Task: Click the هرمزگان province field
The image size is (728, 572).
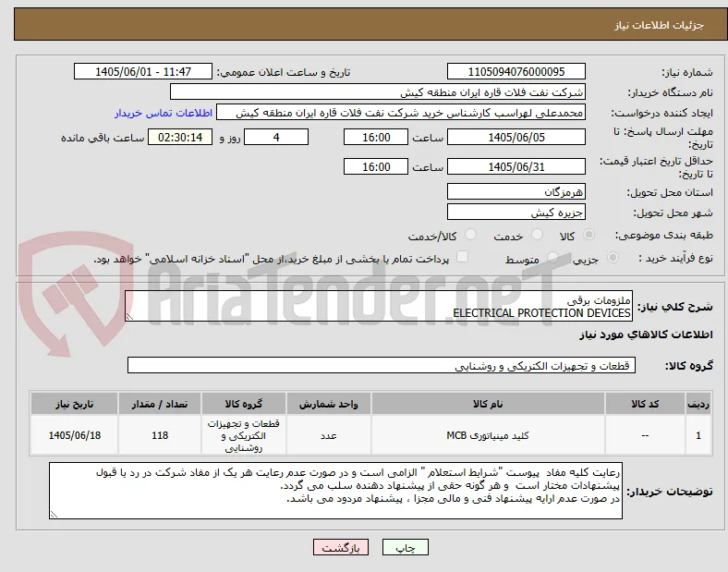Action: (x=516, y=191)
